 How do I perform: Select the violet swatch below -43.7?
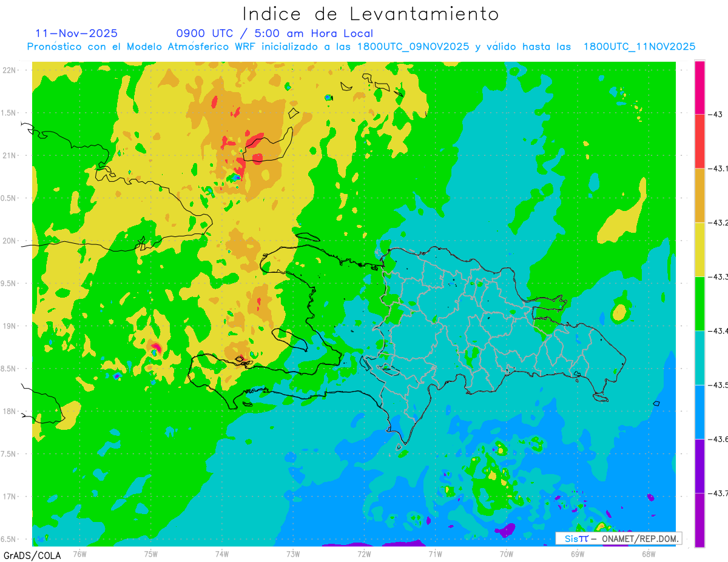point(699,520)
